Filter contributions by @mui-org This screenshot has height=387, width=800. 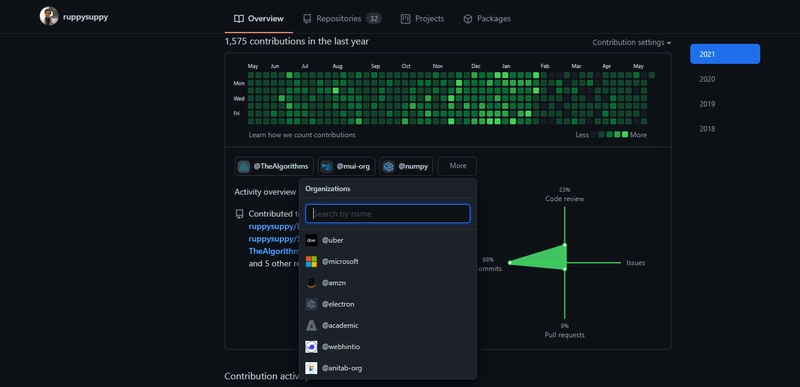346,166
